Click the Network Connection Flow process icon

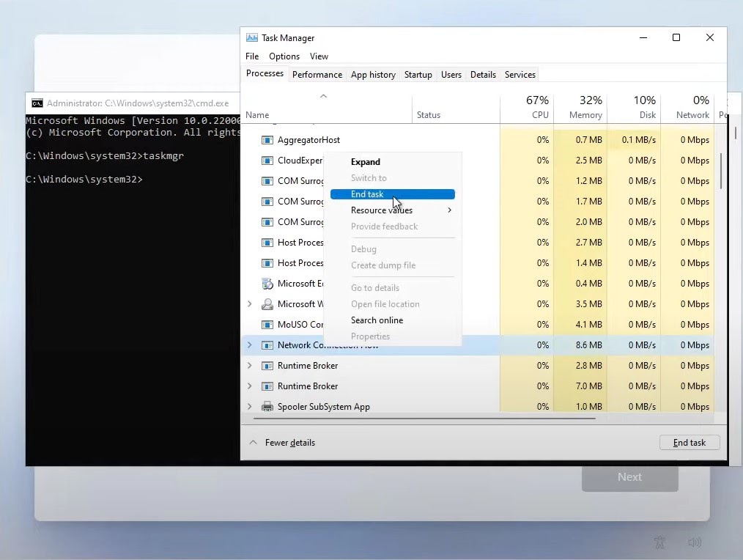tap(267, 345)
